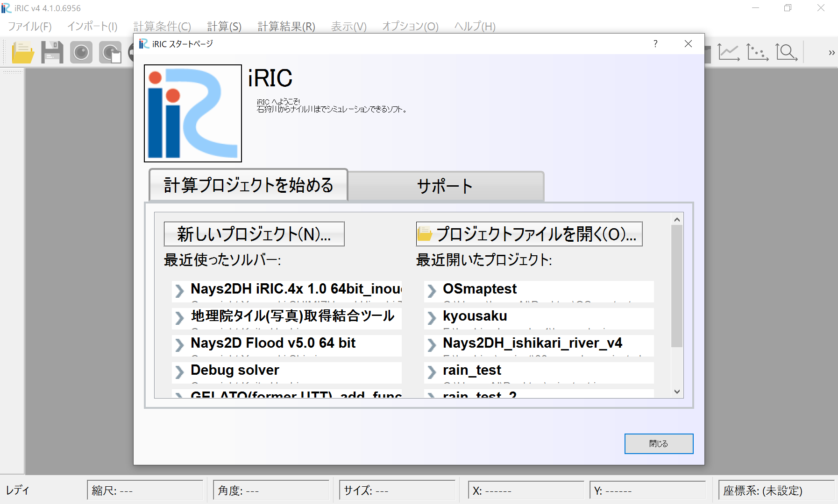Open the recent project rain_test
838x504 pixels.
pyautogui.click(x=539, y=372)
